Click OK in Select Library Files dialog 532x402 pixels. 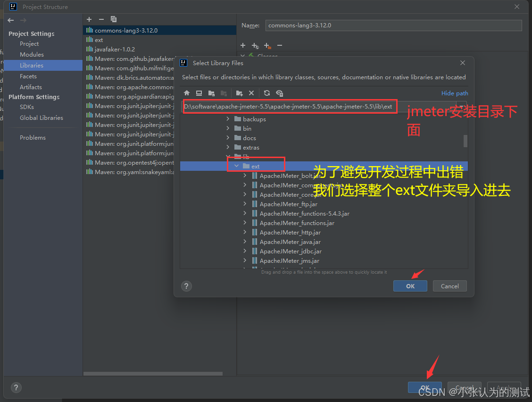(410, 286)
